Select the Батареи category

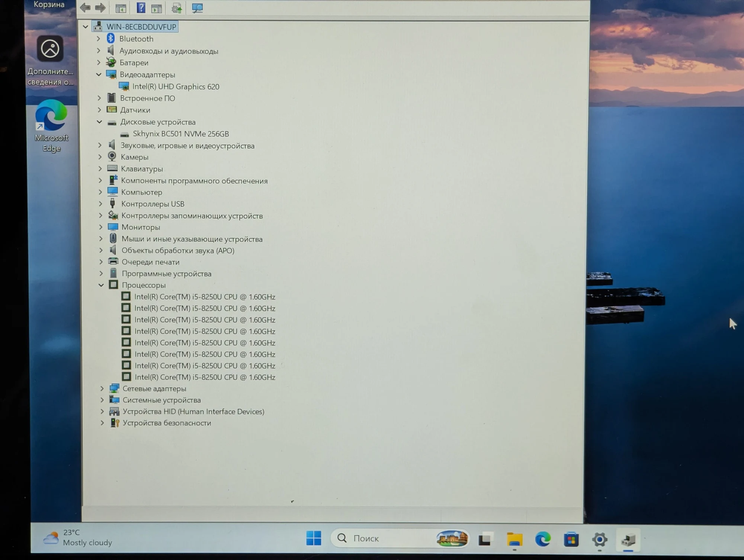(134, 63)
